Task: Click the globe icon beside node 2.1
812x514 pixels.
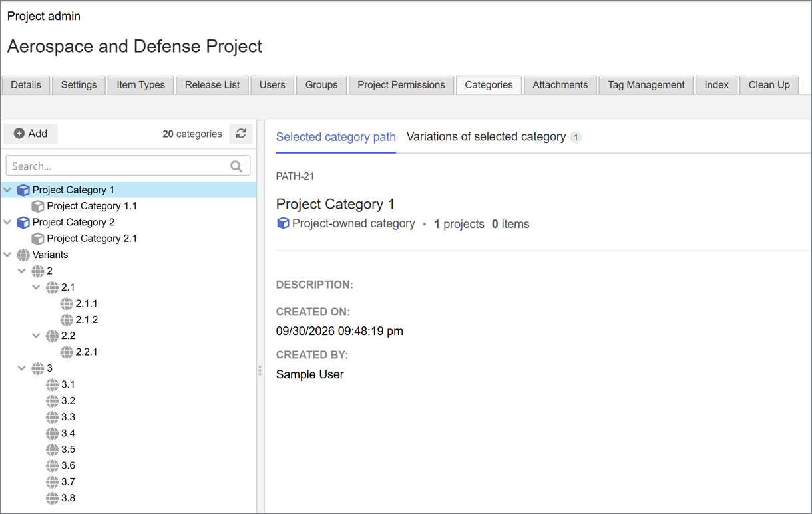Action: [53, 287]
